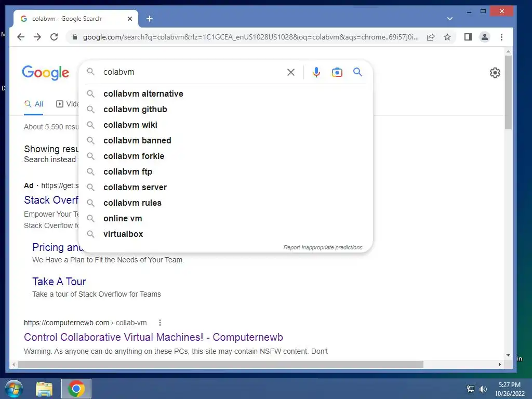532x399 pixels.
Task: Choose suggestion online vm
Action: [225, 219]
